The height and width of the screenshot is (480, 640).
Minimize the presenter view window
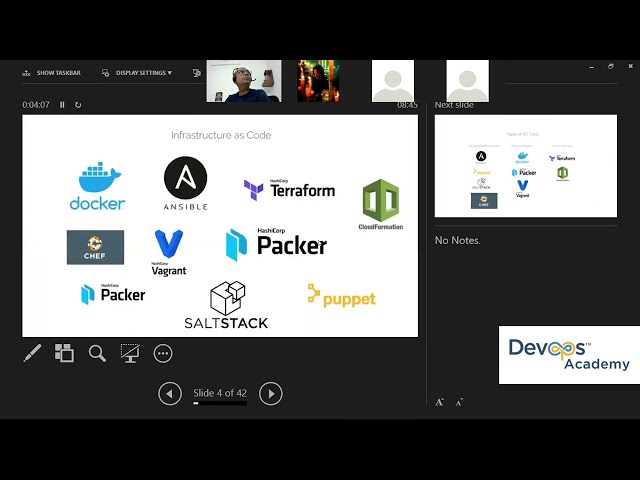pos(591,67)
